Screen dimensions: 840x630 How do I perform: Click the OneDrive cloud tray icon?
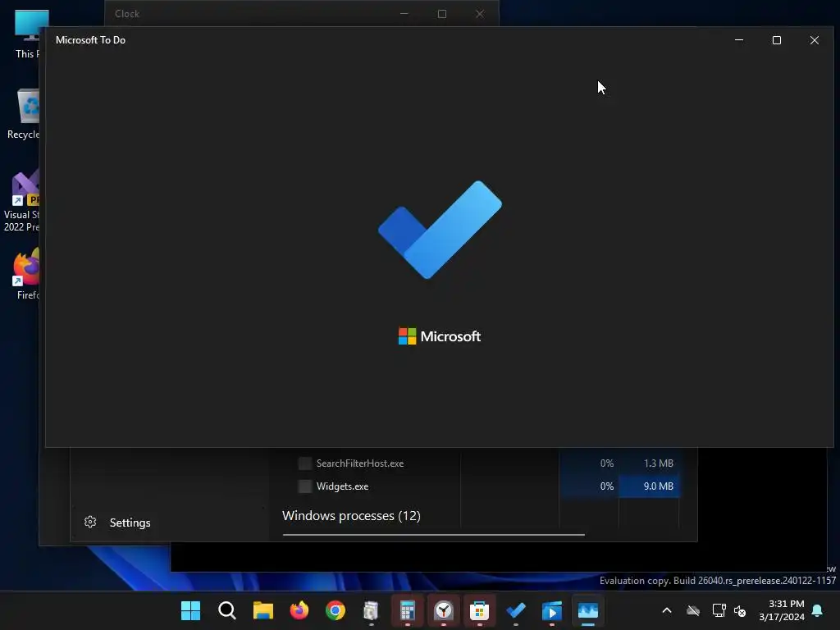(x=693, y=610)
